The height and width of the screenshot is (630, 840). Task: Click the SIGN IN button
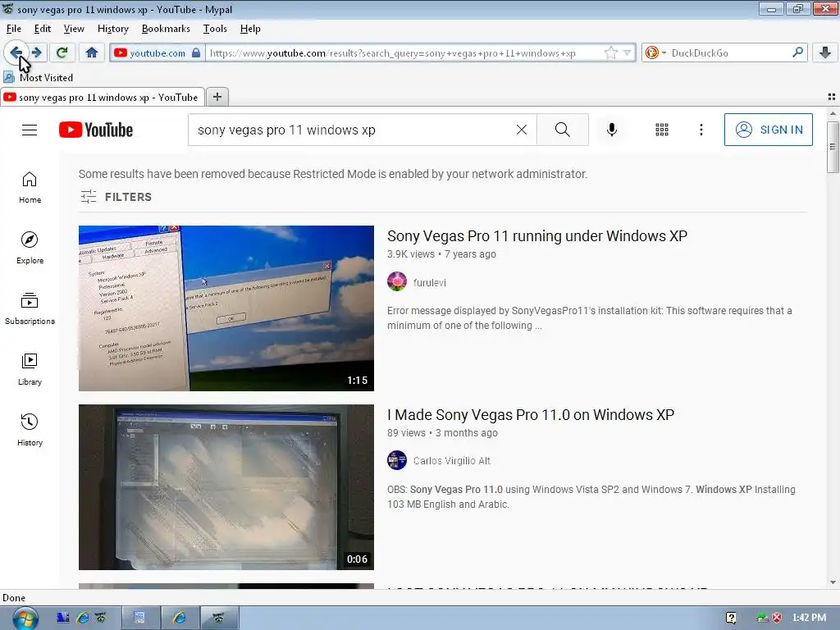(768, 130)
